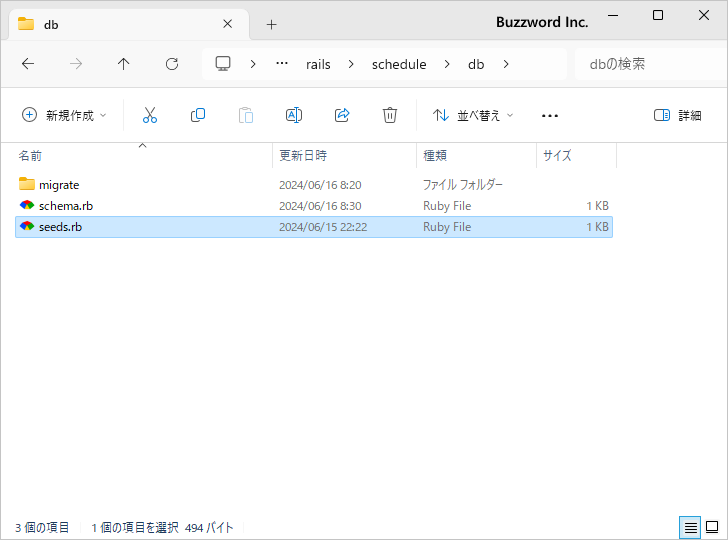
Task: Click schema.rb's 1 KB size cell
Action: pyautogui.click(x=597, y=206)
